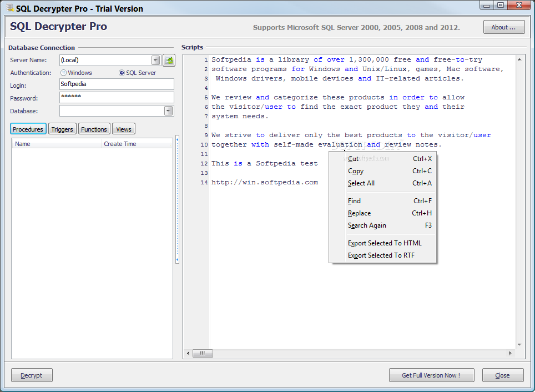This screenshot has height=392, width=535.
Task: Sort list by Create Time column header
Action: 137,144
